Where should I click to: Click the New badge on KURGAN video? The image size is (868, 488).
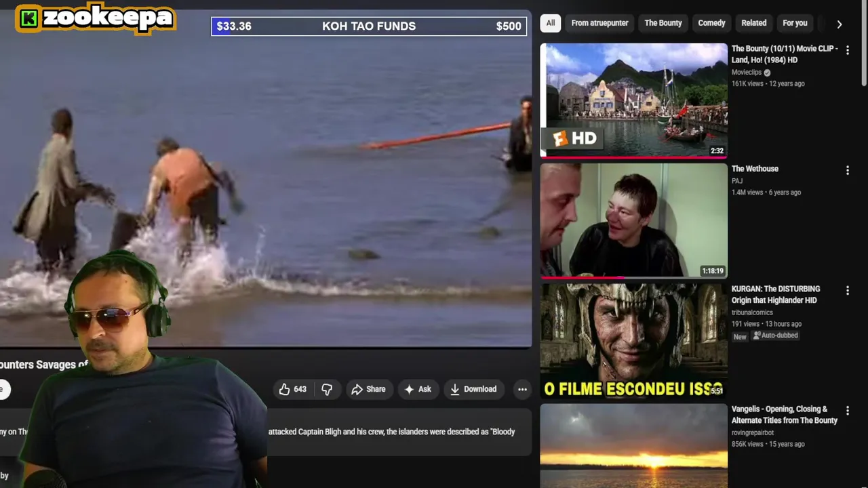point(740,336)
